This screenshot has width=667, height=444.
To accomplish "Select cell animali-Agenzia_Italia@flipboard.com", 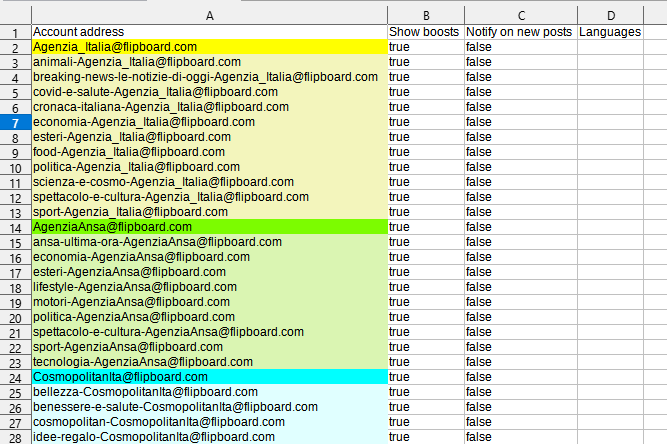I will pos(210,62).
